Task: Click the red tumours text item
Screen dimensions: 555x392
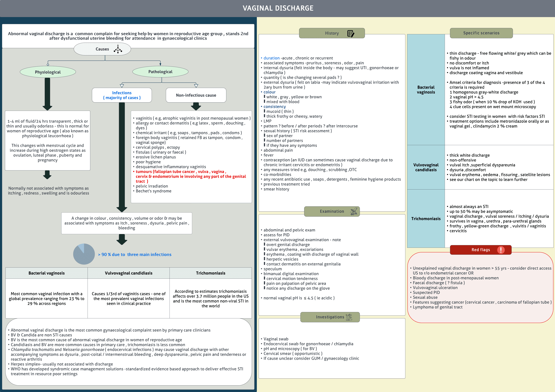Action: point(191,176)
